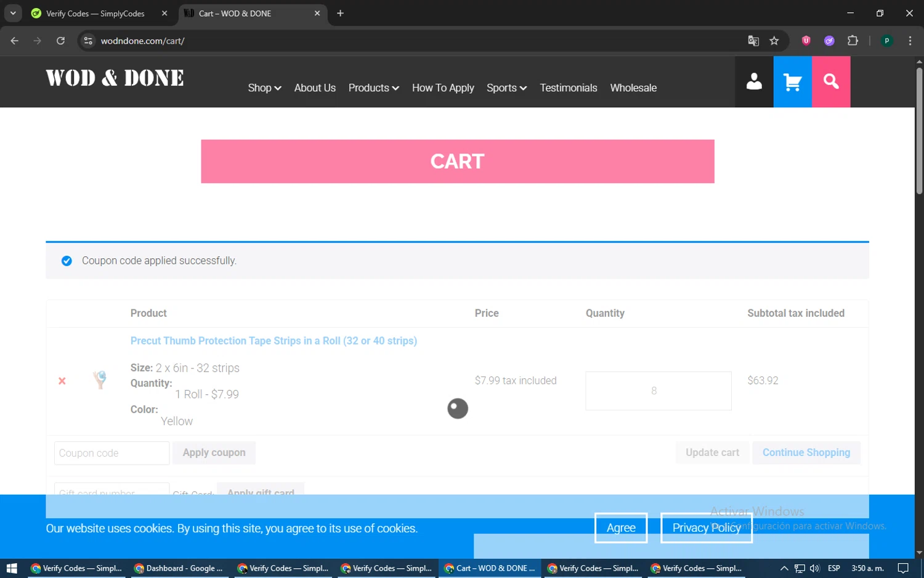Select the Coupon code applied successfully message

click(159, 261)
